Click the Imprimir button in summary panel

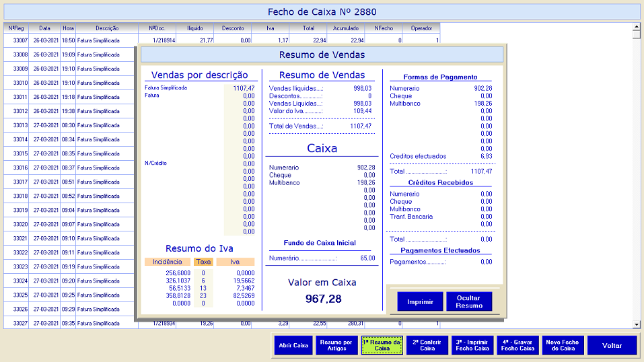[420, 301]
